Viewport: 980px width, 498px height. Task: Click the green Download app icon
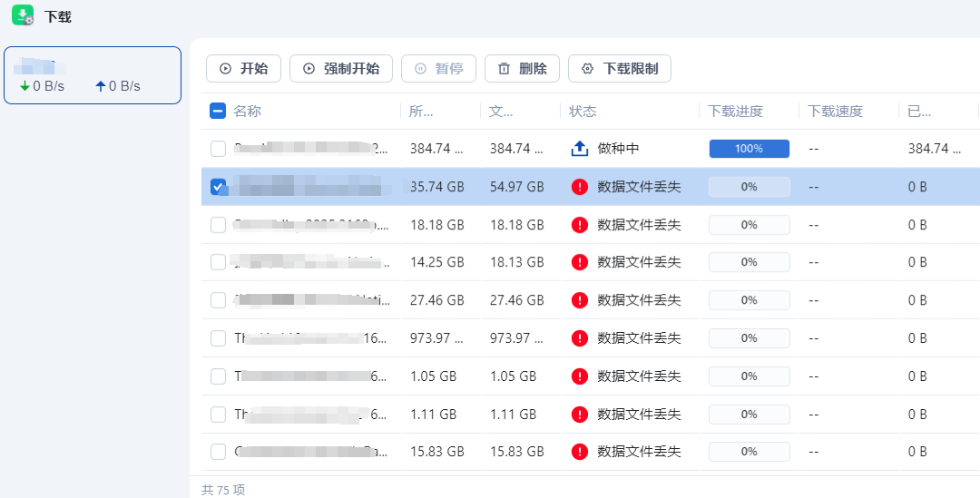click(x=23, y=15)
